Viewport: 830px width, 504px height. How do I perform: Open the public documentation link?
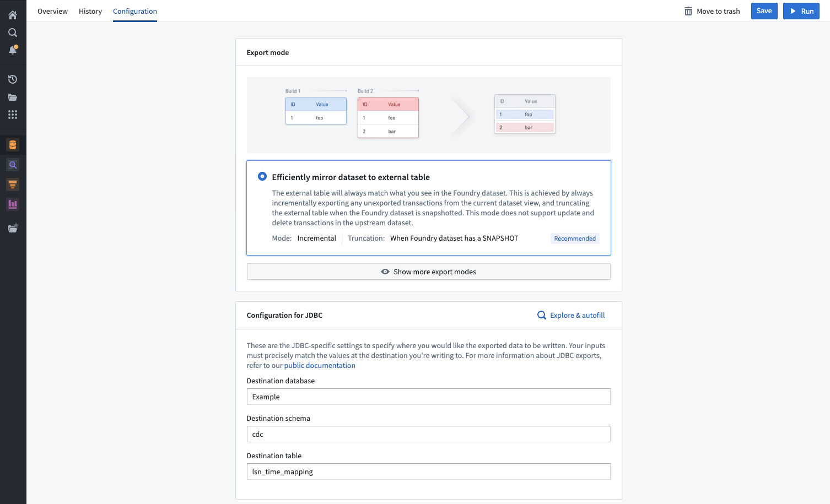click(x=320, y=365)
